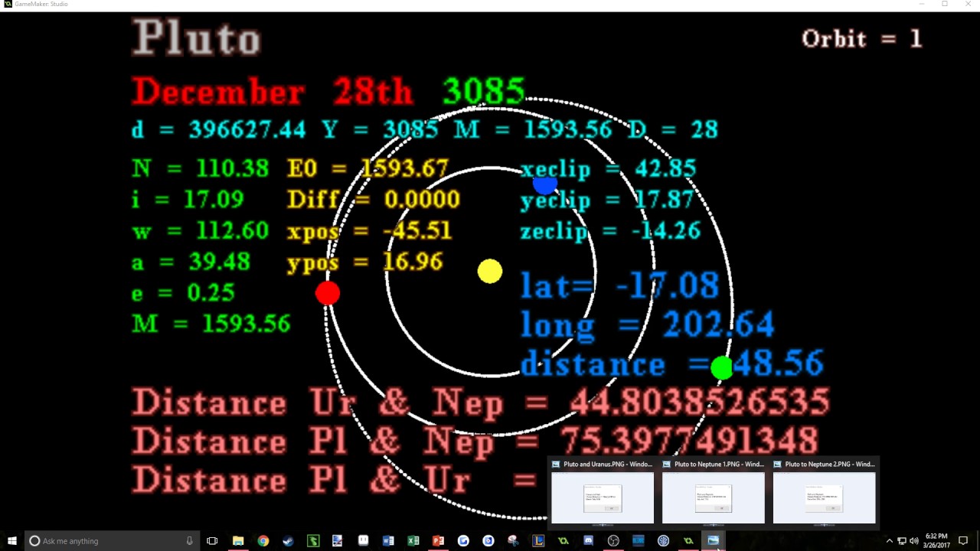
Task: Open the Windows Start menu
Action: (x=11, y=541)
